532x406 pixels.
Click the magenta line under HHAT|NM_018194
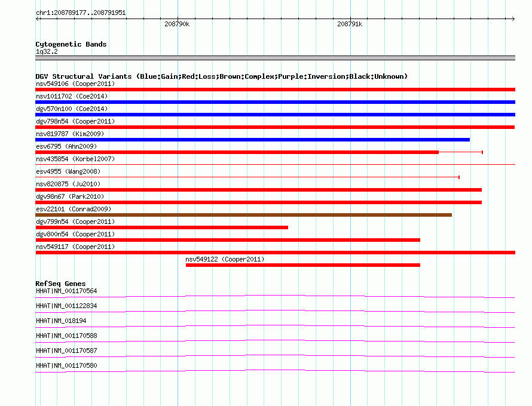click(x=275, y=327)
